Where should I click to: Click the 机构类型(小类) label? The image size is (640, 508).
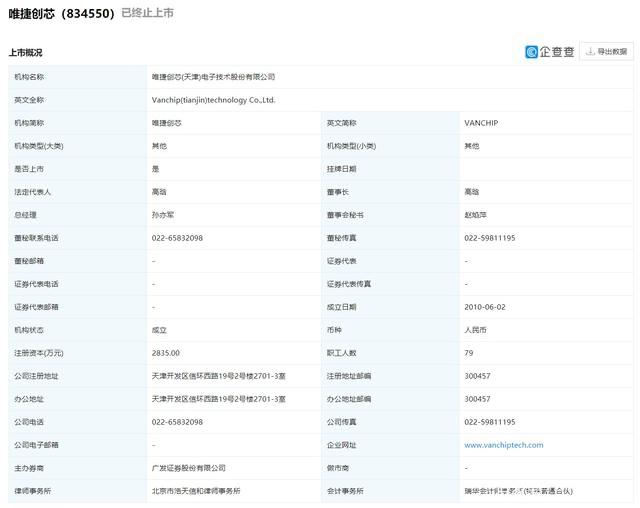[x=351, y=146]
